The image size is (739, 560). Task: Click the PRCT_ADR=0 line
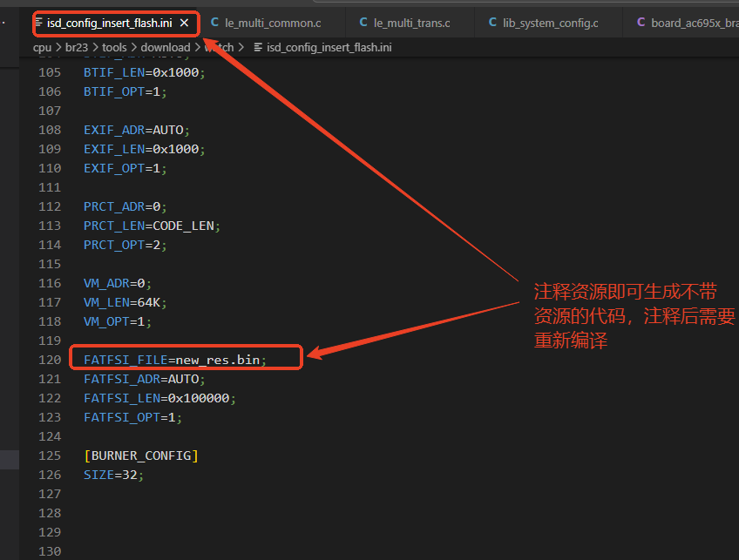(125, 206)
